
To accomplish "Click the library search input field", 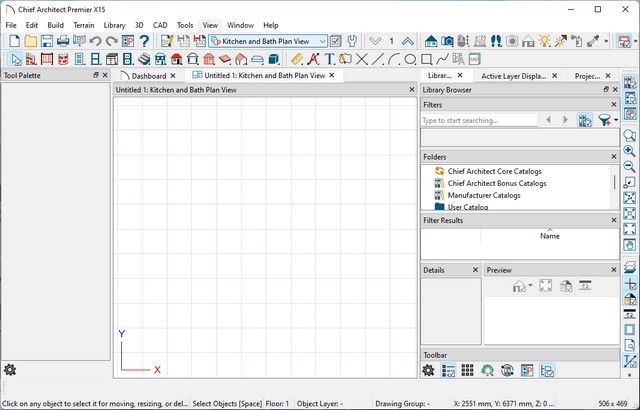I will [x=480, y=120].
